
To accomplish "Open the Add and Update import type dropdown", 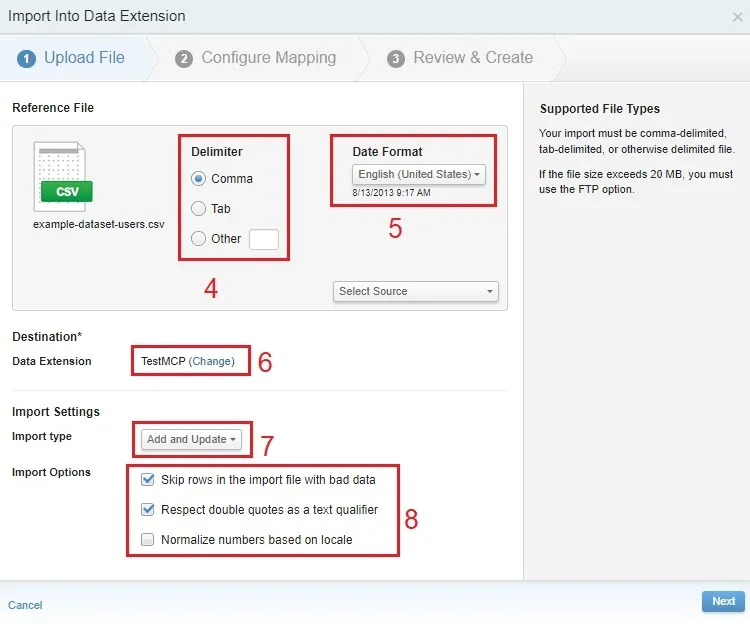I will [191, 439].
